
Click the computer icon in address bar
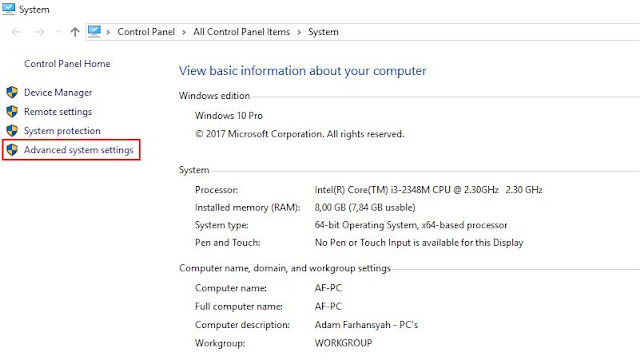(94, 31)
